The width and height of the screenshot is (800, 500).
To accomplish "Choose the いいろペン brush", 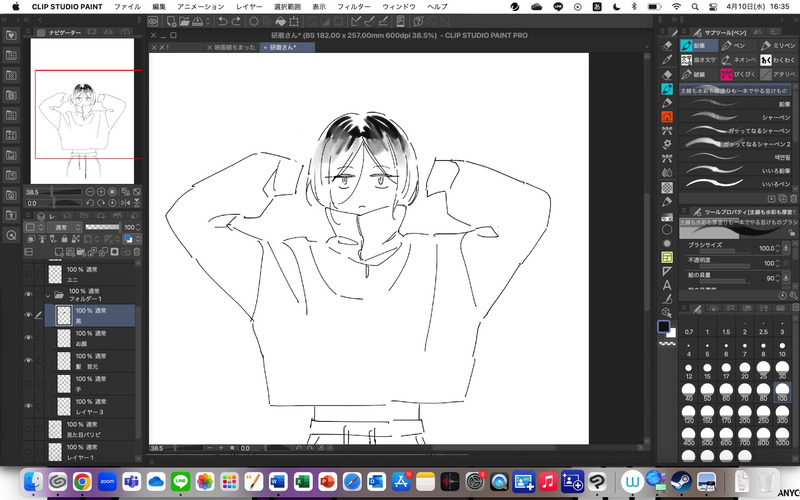I will (736, 184).
